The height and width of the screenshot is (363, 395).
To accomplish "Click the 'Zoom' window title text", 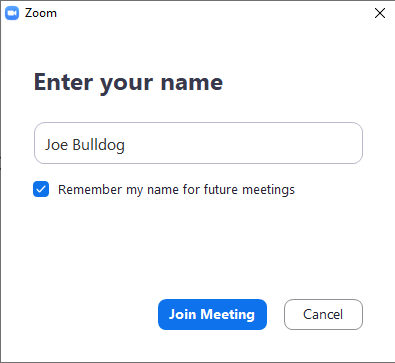I will coord(41,13).
